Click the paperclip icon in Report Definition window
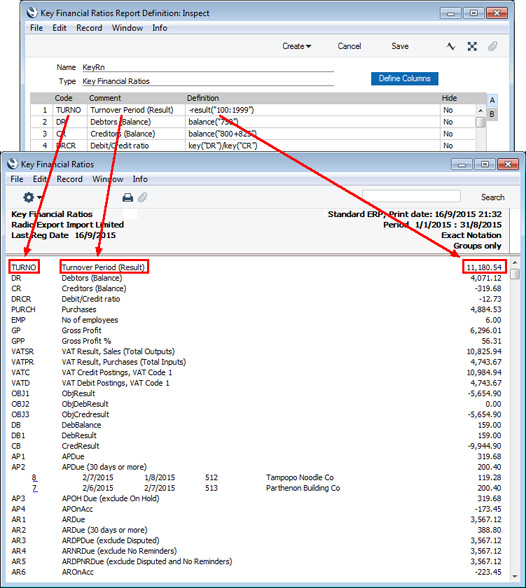Screen dimensions: 526x588 [x=492, y=46]
